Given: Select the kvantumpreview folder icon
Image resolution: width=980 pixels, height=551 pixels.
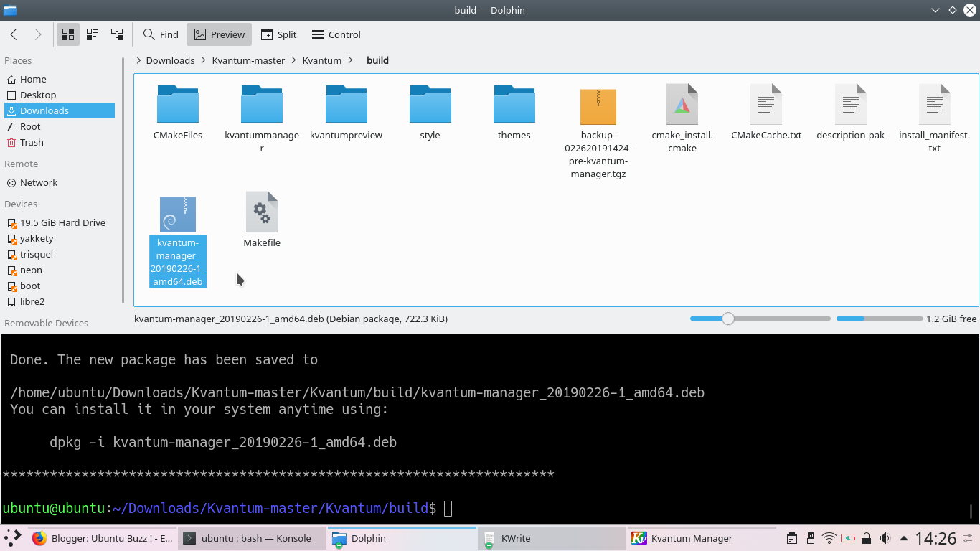Looking at the screenshot, I should tap(346, 104).
